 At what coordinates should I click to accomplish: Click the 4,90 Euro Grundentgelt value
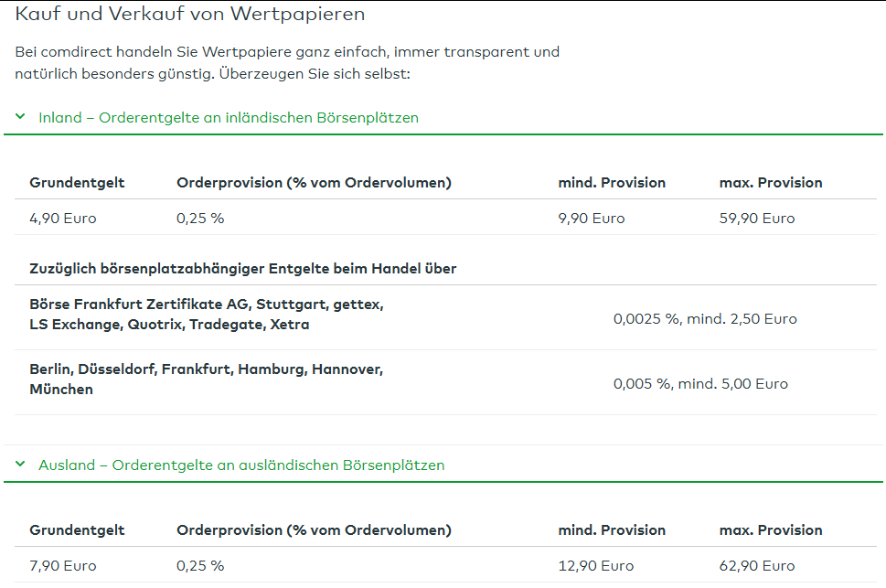[x=63, y=219]
